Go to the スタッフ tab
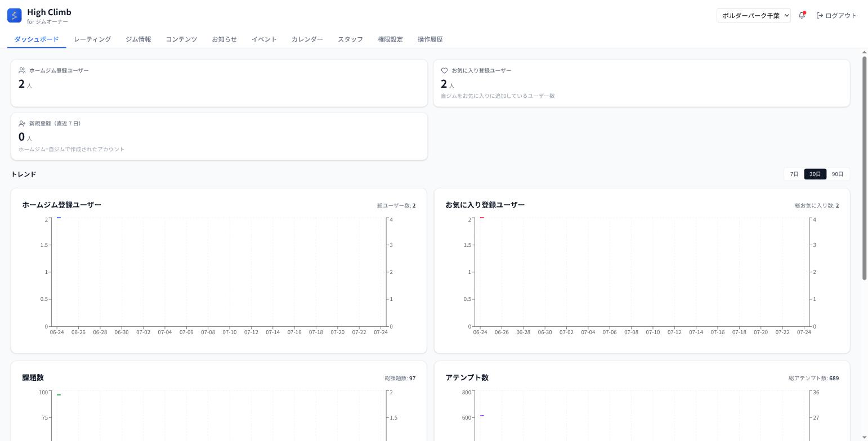 pos(350,39)
